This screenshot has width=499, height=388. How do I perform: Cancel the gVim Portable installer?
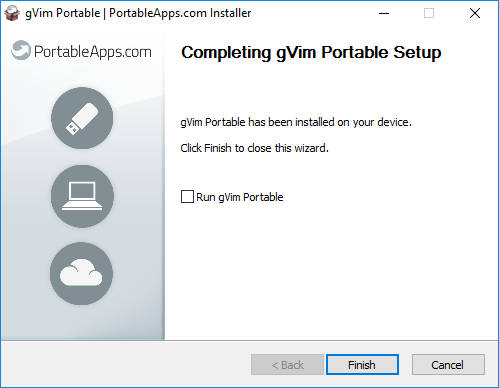pyautogui.click(x=448, y=365)
